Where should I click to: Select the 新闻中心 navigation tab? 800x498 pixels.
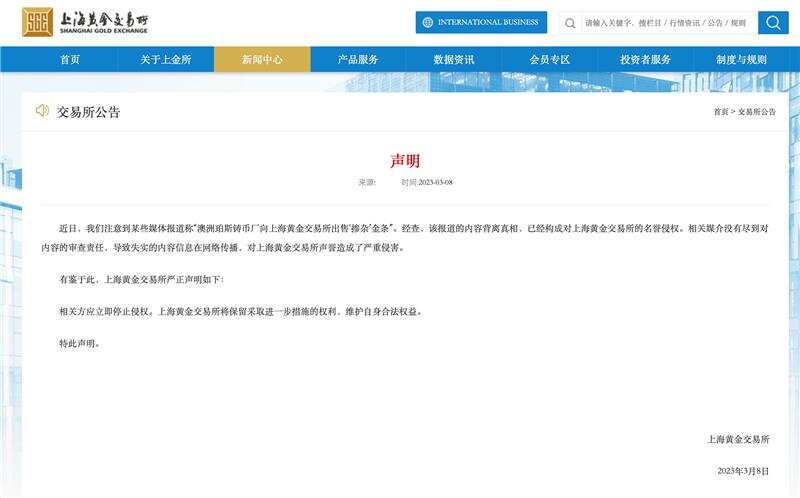tap(262, 59)
